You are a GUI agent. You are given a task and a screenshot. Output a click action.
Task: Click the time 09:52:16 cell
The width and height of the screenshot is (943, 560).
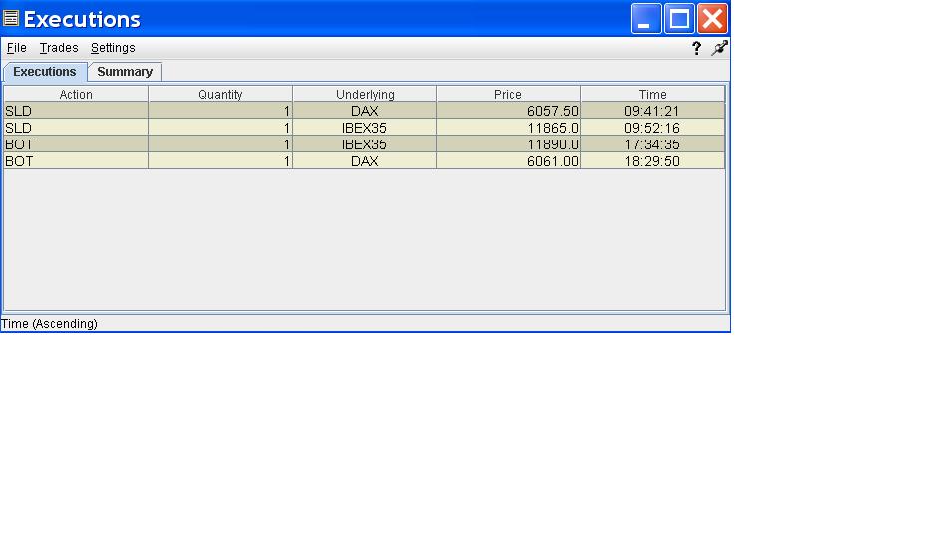click(653, 128)
